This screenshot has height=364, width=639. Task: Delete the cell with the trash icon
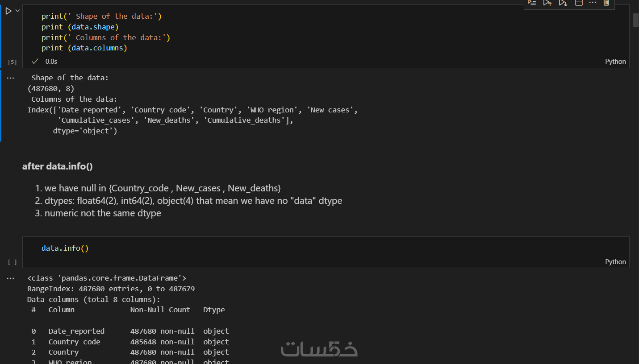(606, 3)
